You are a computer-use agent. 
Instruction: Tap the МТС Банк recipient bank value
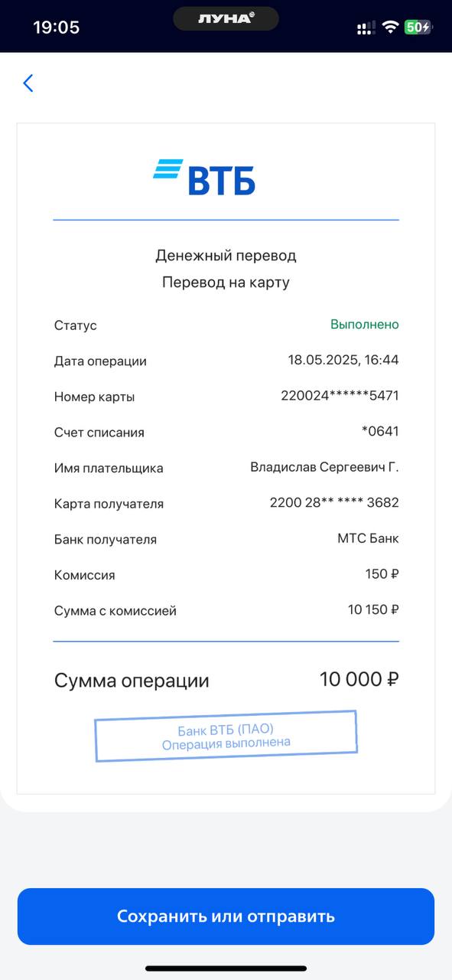pos(368,538)
